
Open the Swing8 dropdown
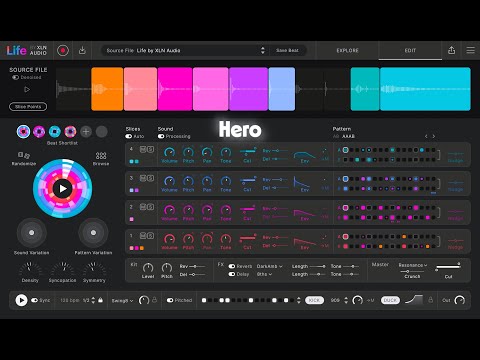pos(122,301)
